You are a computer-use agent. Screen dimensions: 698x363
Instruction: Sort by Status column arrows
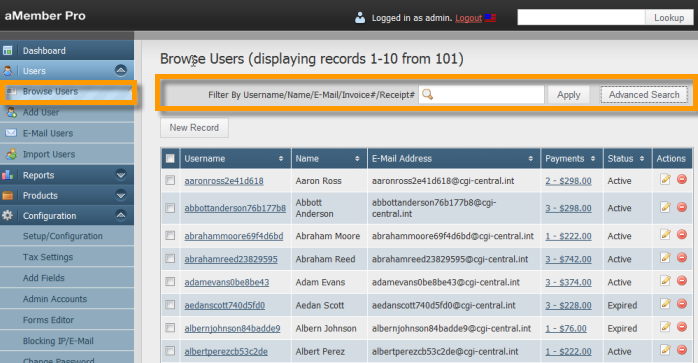pyautogui.click(x=642, y=159)
